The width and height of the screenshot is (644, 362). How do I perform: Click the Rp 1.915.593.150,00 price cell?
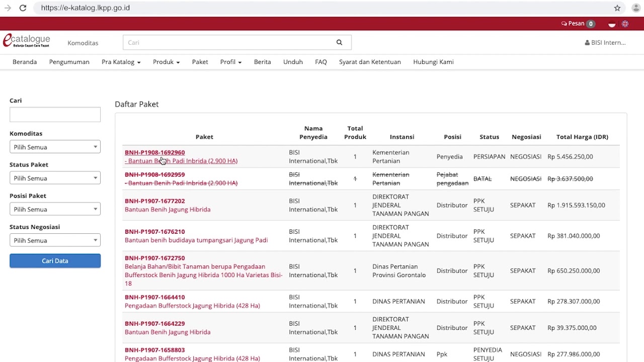tap(576, 205)
